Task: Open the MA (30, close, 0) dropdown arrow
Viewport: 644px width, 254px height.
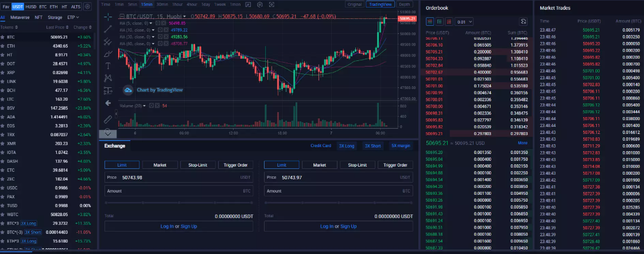Action: point(153,37)
